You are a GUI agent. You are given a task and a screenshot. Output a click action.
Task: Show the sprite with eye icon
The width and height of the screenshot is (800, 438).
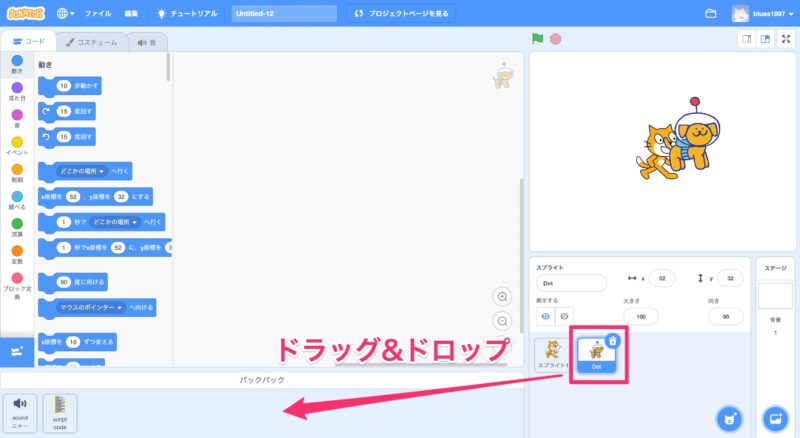[x=546, y=316]
